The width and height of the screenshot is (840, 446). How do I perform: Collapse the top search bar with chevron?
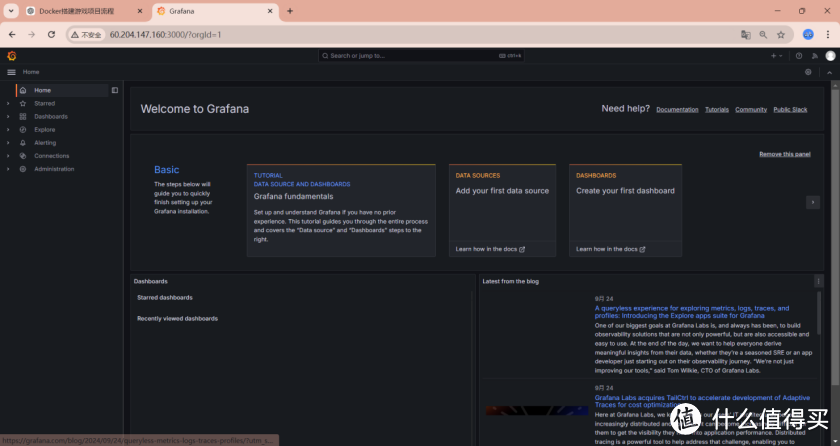point(829,72)
